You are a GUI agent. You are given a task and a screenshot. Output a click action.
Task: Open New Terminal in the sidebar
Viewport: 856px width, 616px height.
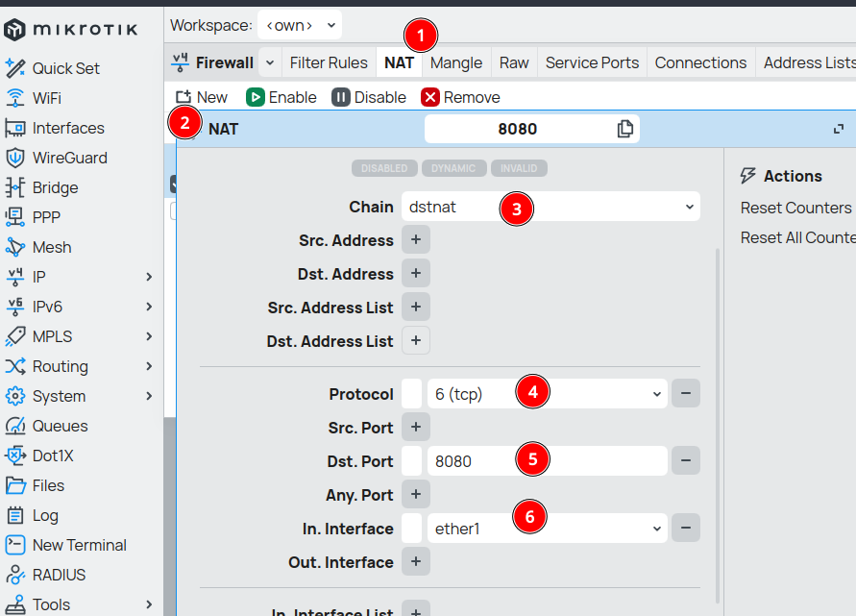[x=79, y=545]
